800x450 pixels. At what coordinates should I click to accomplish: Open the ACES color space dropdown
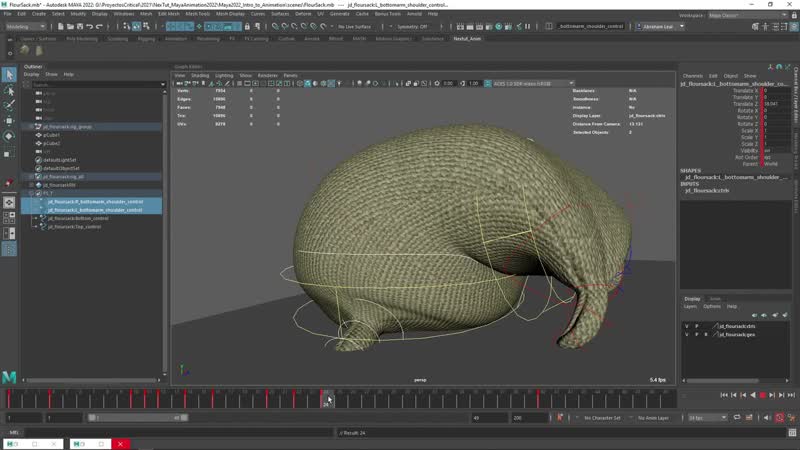tap(533, 83)
